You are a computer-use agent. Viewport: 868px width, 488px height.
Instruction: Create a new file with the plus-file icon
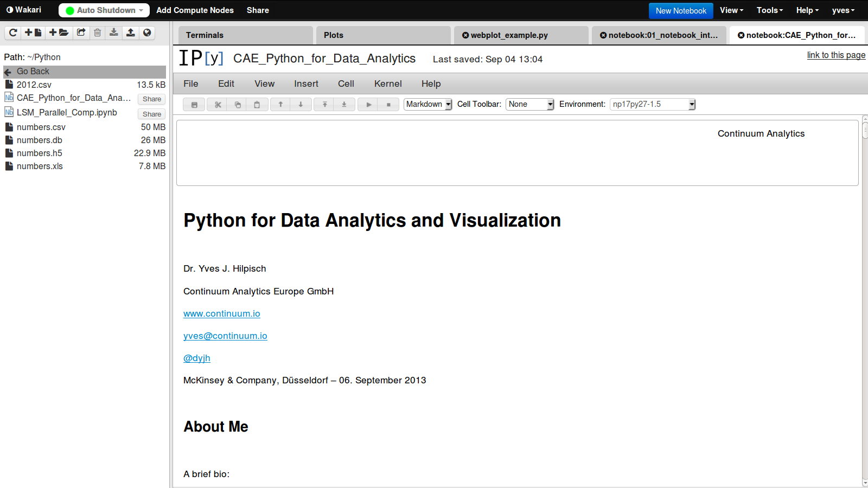[33, 33]
